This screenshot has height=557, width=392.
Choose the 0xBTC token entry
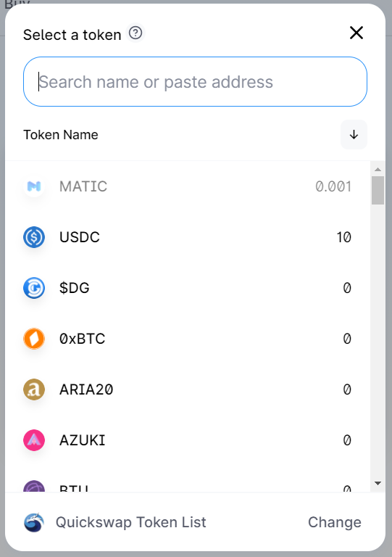188,339
